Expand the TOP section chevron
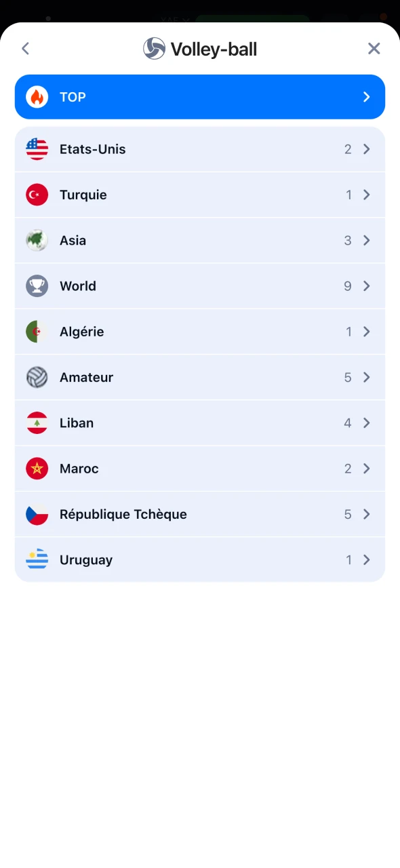Image resolution: width=400 pixels, height=868 pixels. click(x=366, y=97)
